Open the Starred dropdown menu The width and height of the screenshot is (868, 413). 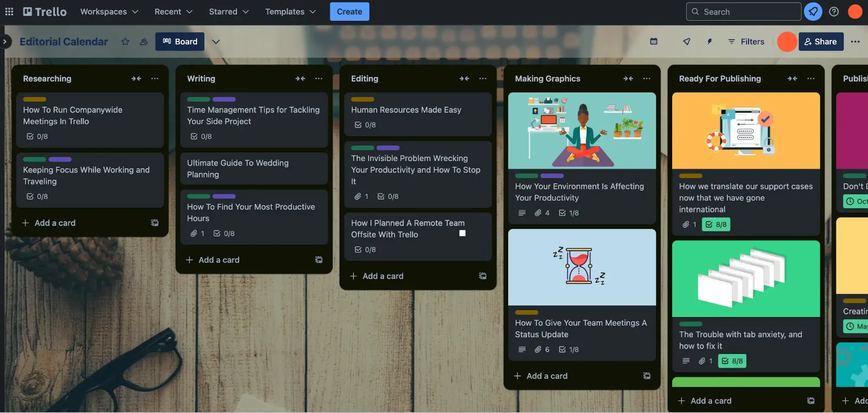(229, 12)
